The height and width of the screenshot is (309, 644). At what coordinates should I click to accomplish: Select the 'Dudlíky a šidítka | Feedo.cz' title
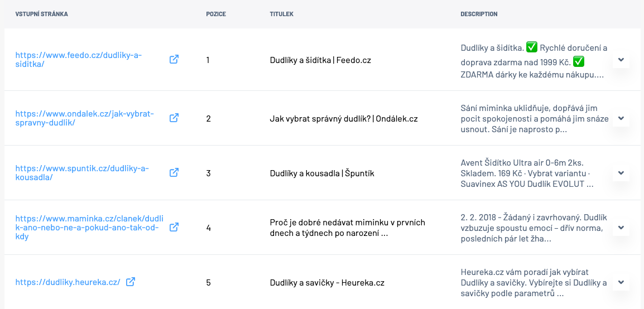[320, 60]
